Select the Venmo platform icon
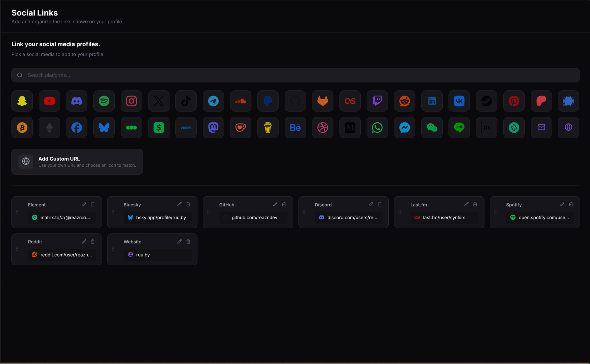This screenshot has width=590, height=364. point(186,128)
